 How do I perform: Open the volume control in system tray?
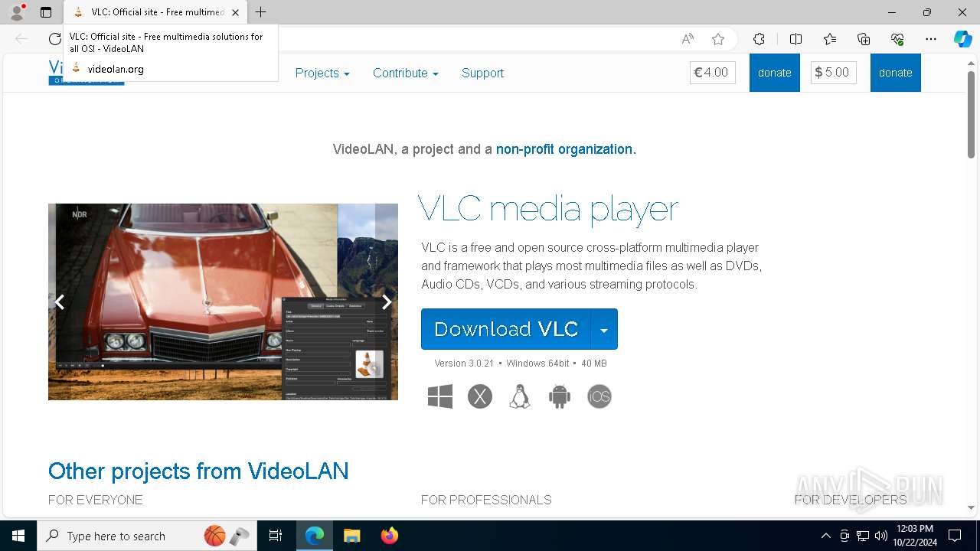click(x=881, y=536)
